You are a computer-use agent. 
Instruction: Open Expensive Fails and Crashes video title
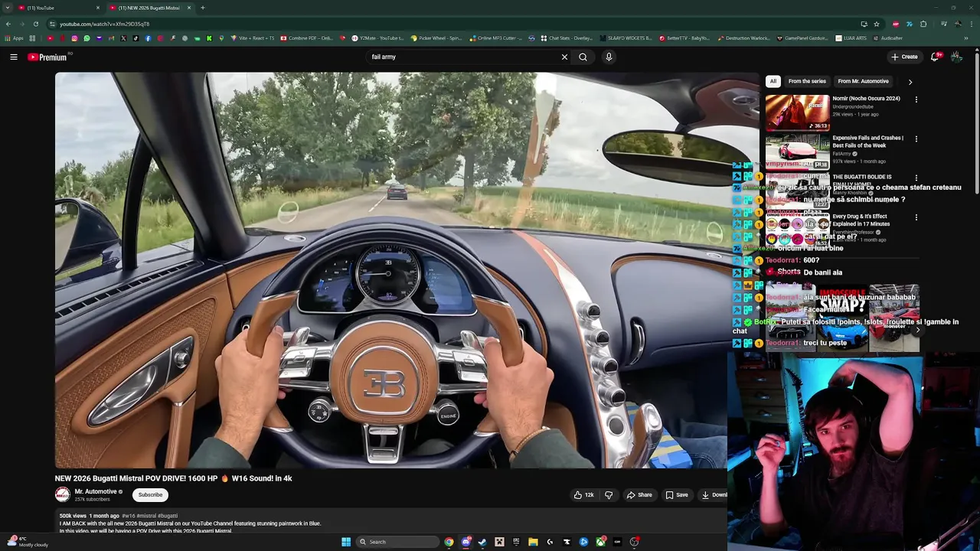867,142
